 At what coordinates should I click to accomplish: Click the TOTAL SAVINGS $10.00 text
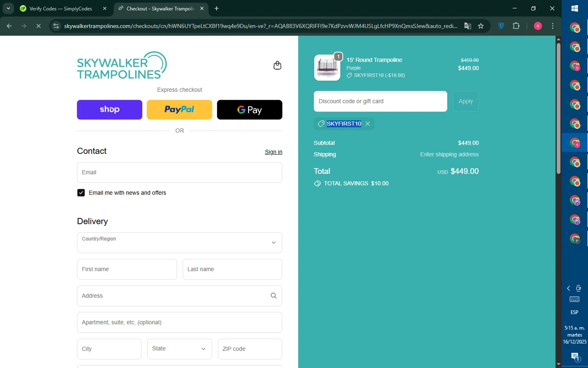pos(356,184)
